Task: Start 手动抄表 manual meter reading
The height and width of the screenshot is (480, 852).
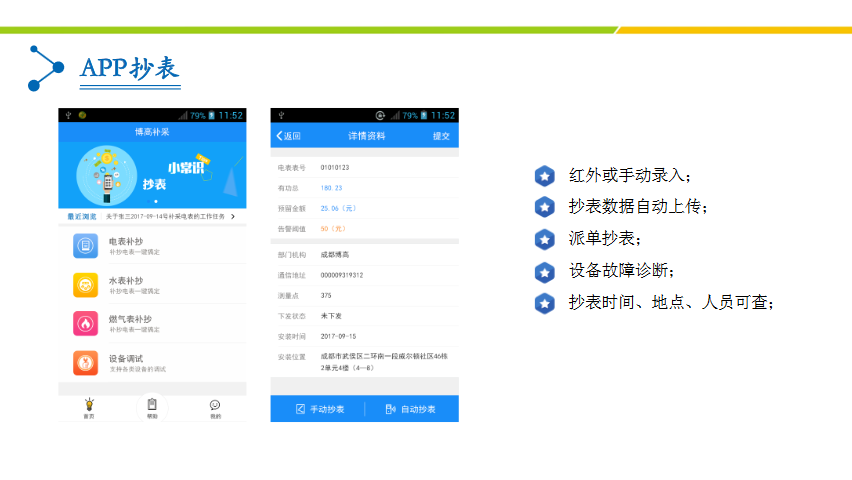Action: pyautogui.click(x=319, y=409)
